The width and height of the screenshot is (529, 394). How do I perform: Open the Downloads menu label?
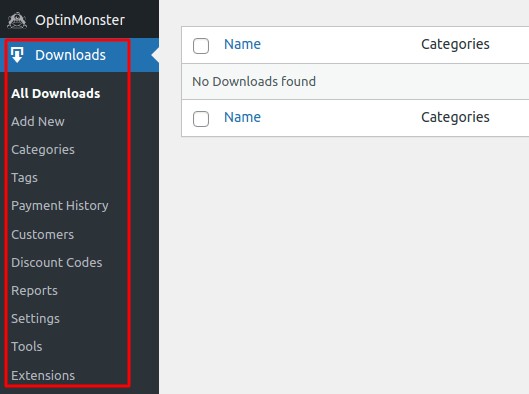(71, 55)
